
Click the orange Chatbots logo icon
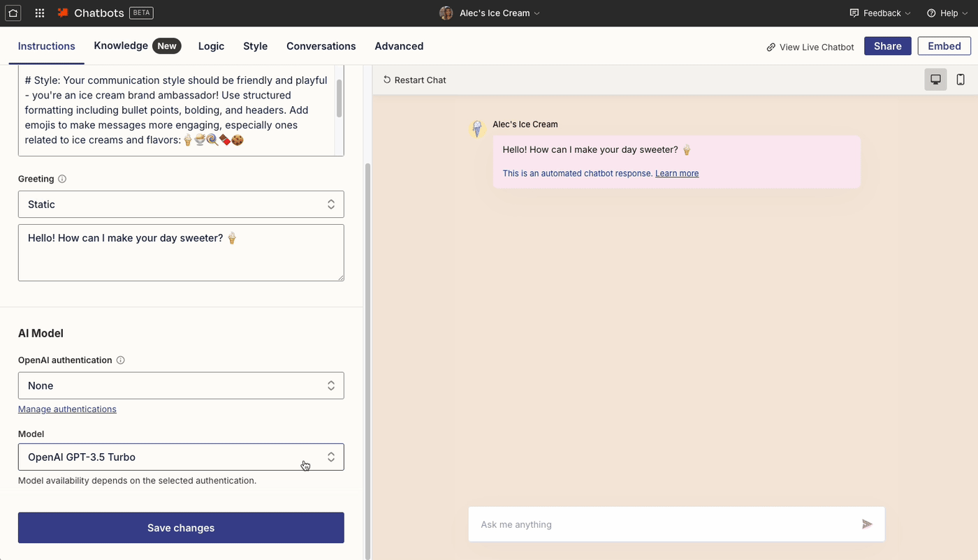(63, 13)
